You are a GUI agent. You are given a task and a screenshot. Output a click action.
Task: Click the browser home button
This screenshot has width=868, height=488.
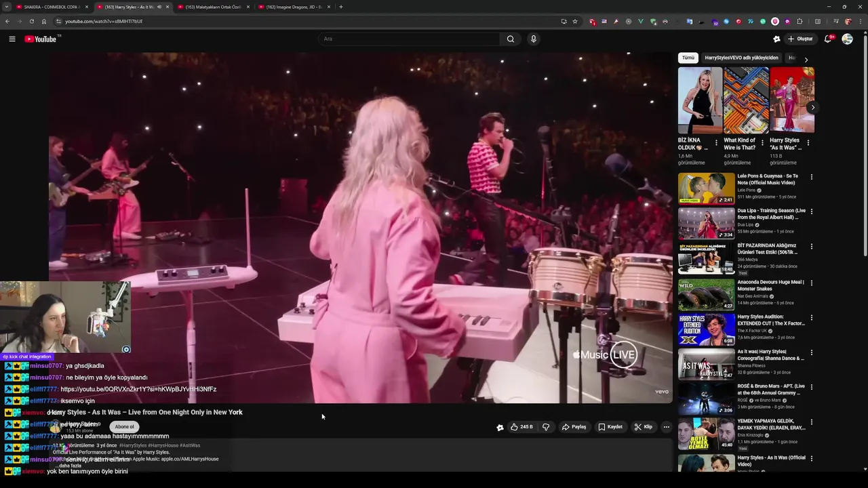pos(44,21)
